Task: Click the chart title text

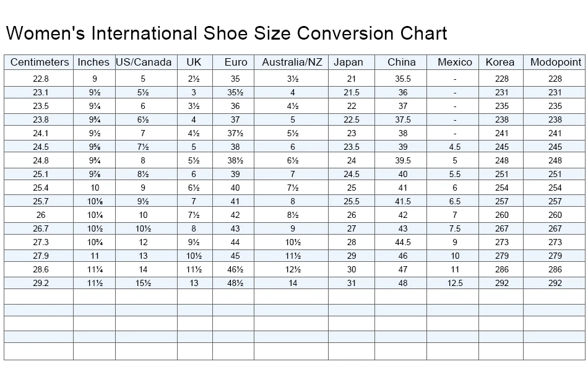Action: (227, 33)
